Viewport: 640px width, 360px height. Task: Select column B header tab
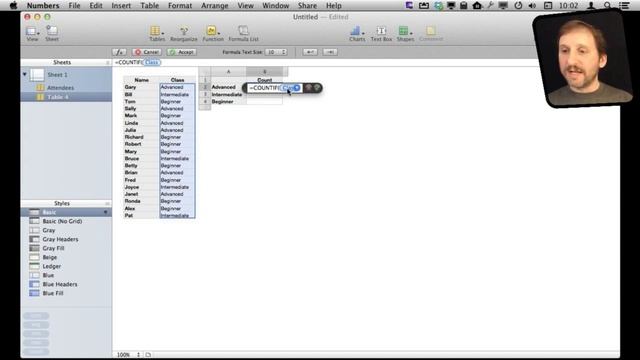pos(264,71)
